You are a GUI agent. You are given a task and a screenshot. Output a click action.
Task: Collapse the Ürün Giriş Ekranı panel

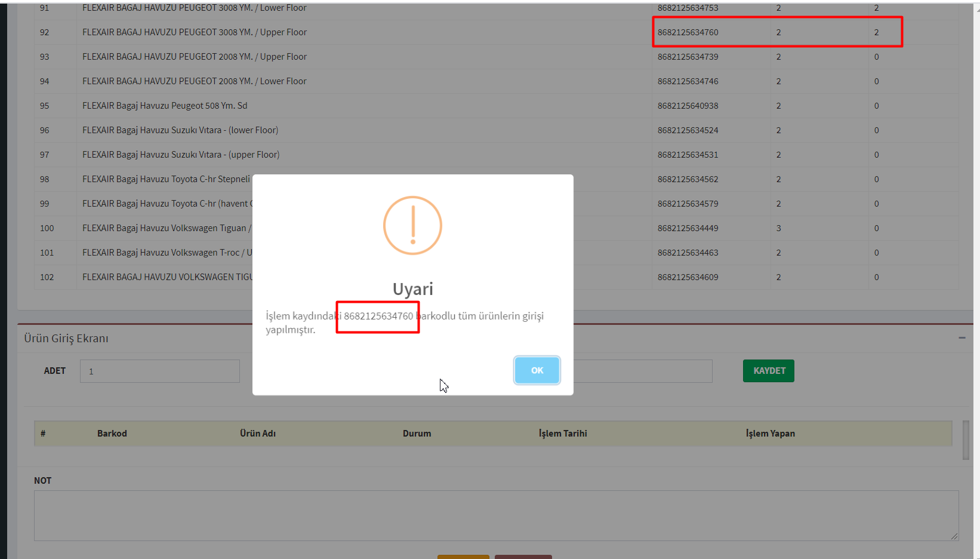pyautogui.click(x=961, y=338)
